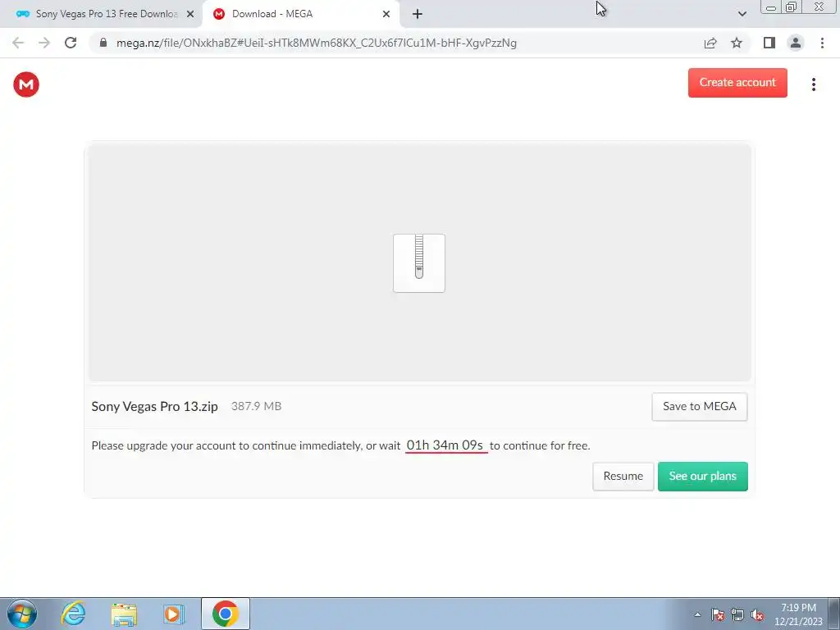Click See our plans button
The height and width of the screenshot is (630, 840).
(x=703, y=477)
